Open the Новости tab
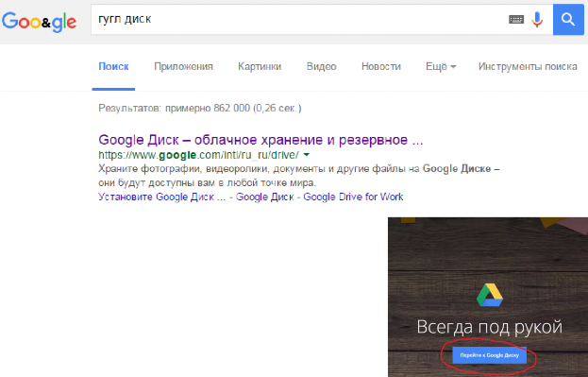Viewport: 588px width, 377px height. pyautogui.click(x=381, y=66)
